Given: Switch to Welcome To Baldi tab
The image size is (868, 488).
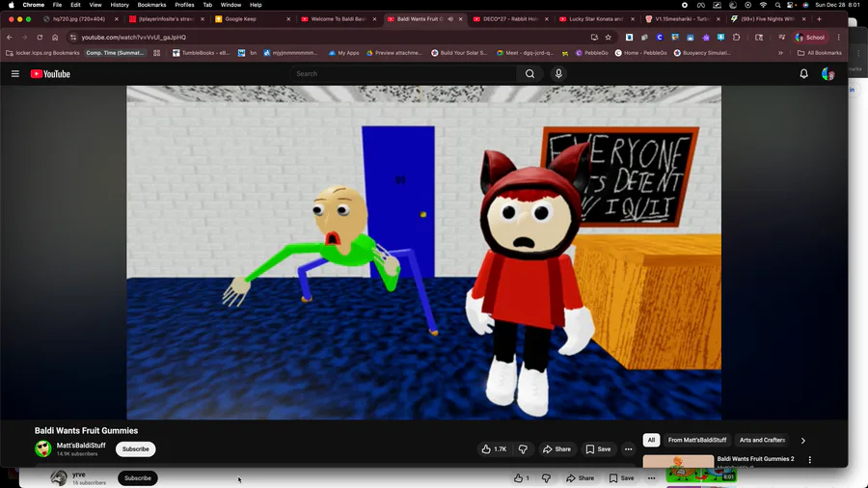Looking at the screenshot, I should 339,19.
